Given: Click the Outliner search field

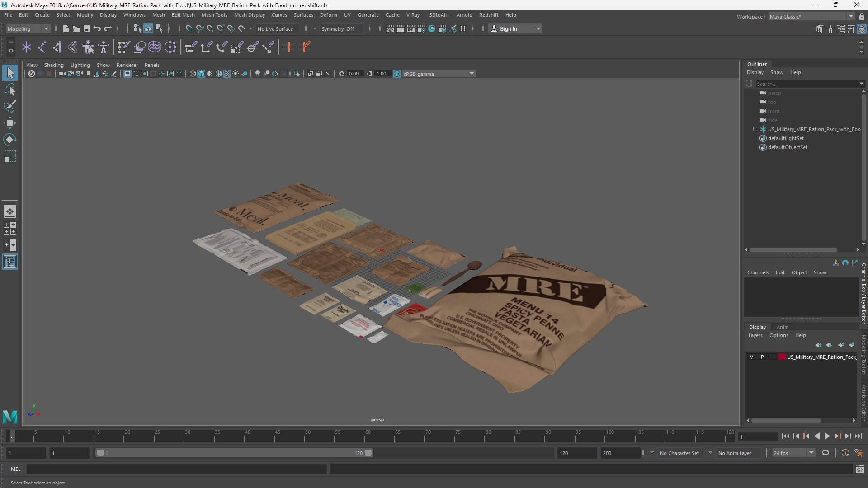Looking at the screenshot, I should (x=808, y=84).
